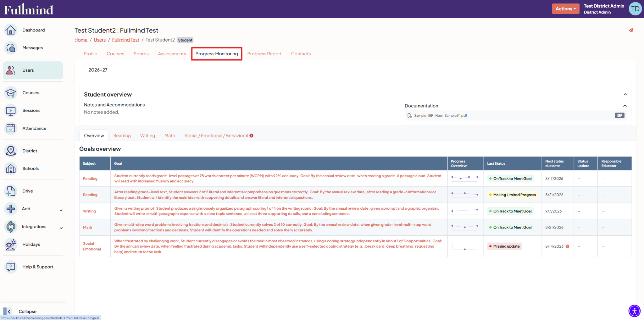644x320 pixels.
Task: Click the Missing update status badge
Action: coord(504,246)
